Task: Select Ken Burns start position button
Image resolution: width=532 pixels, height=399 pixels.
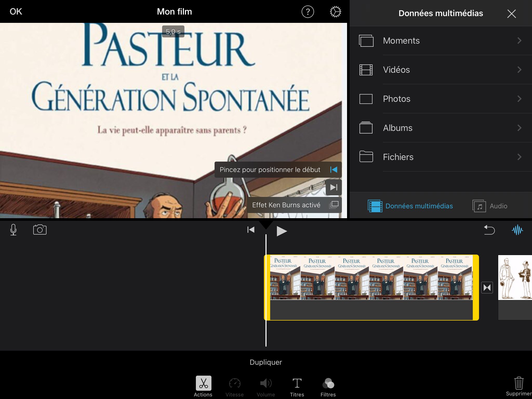Action: 334,170
